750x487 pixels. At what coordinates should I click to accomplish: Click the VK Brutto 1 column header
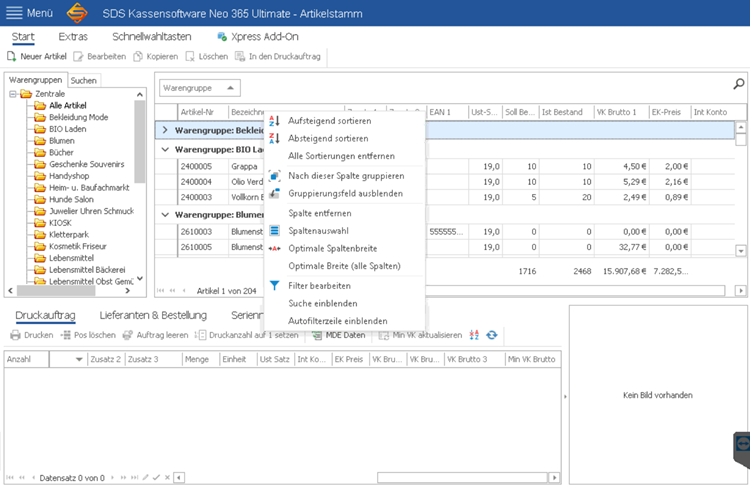coord(621,112)
